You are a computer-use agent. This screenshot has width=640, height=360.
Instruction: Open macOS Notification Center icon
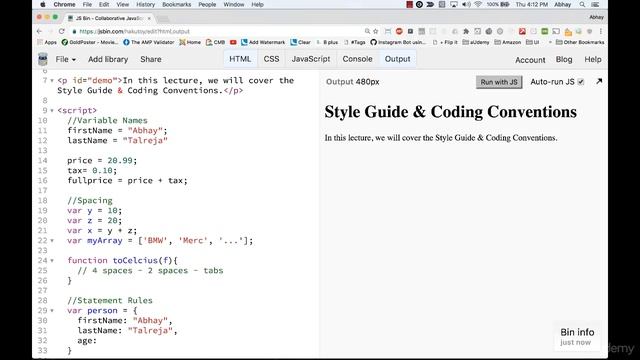[596, 4]
